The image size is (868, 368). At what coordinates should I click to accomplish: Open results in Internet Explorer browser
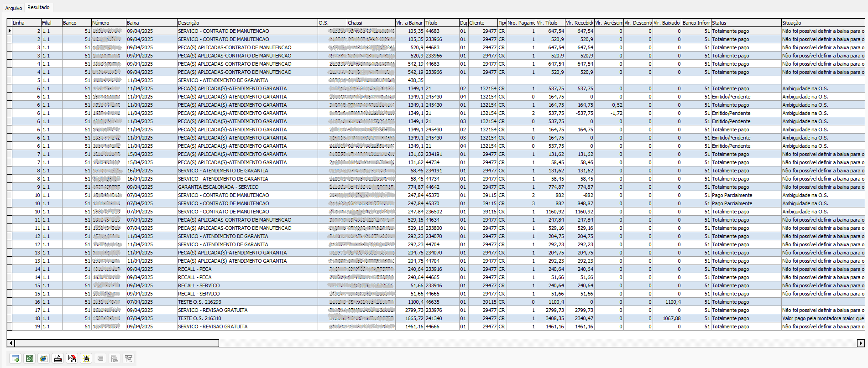click(x=44, y=358)
